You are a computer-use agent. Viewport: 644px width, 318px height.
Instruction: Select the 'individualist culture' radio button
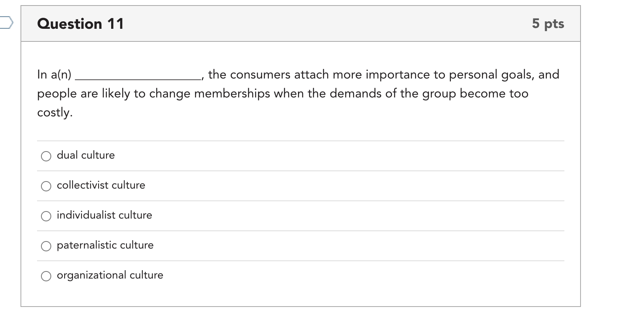(46, 216)
